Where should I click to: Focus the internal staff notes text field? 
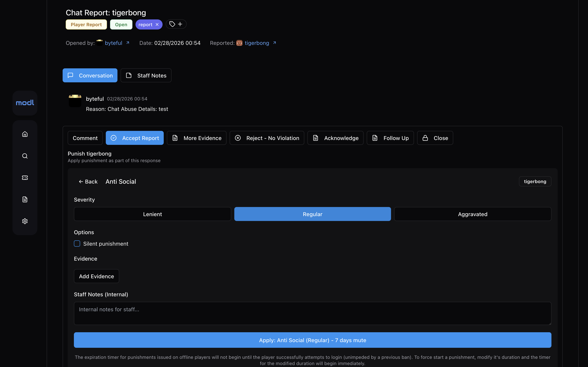point(312,313)
